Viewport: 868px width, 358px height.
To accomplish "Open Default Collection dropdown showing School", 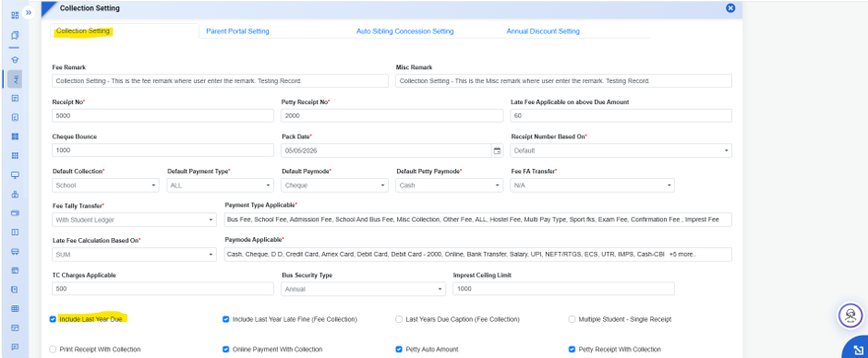I will (106, 185).
